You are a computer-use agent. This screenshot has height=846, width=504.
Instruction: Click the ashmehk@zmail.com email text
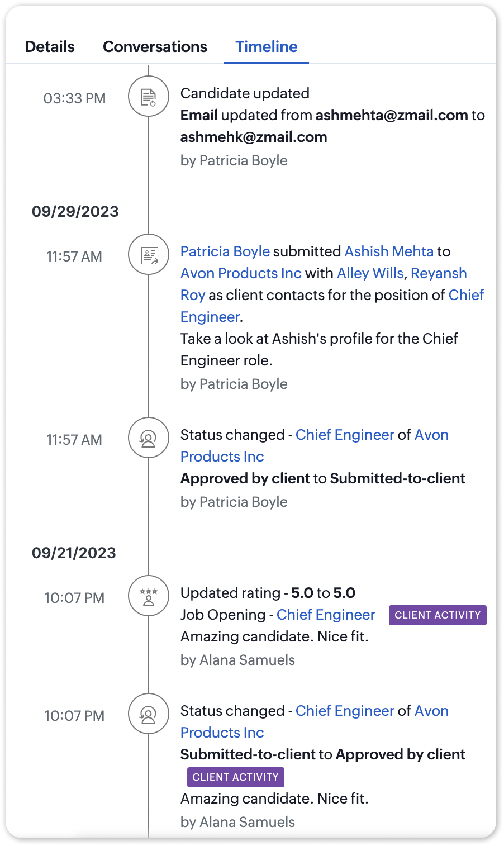point(254,137)
